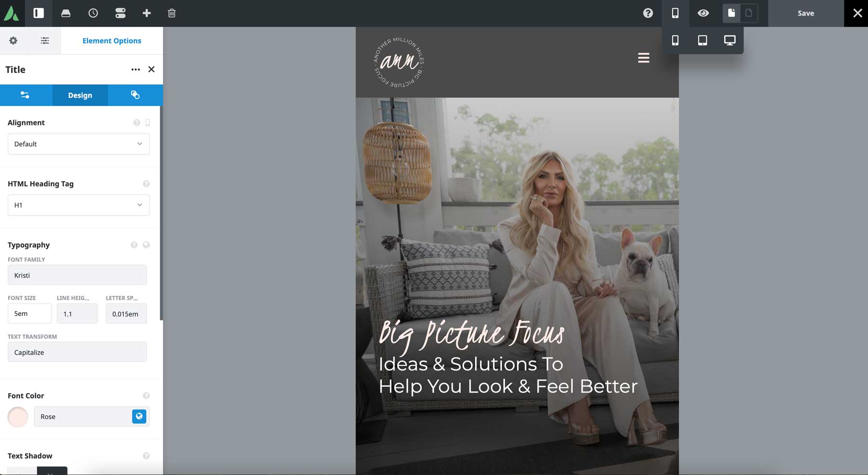The width and height of the screenshot is (868, 475).
Task: Toggle mobile-specific alignment settings
Action: coord(147,122)
